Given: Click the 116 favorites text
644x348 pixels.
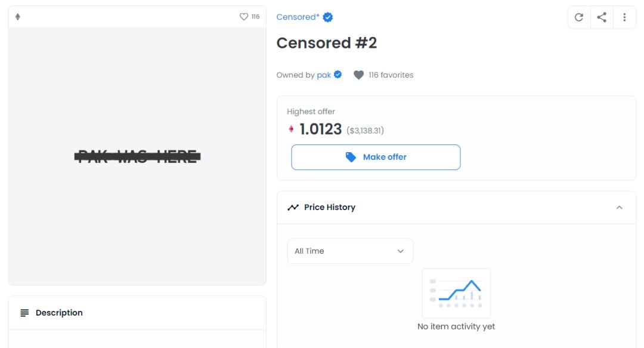Looking at the screenshot, I should point(391,75).
